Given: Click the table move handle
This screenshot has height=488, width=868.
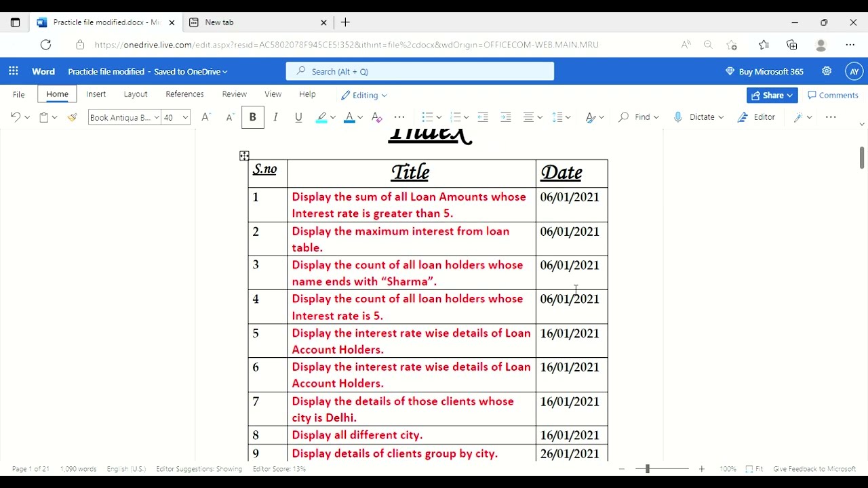Looking at the screenshot, I should (244, 156).
